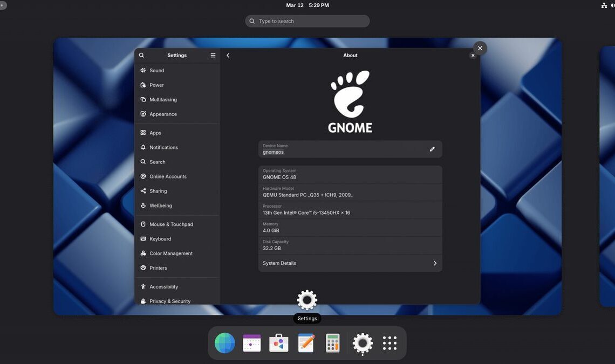Open Accessibility settings
Viewport: 615px width, 364px height.
pyautogui.click(x=177, y=287)
